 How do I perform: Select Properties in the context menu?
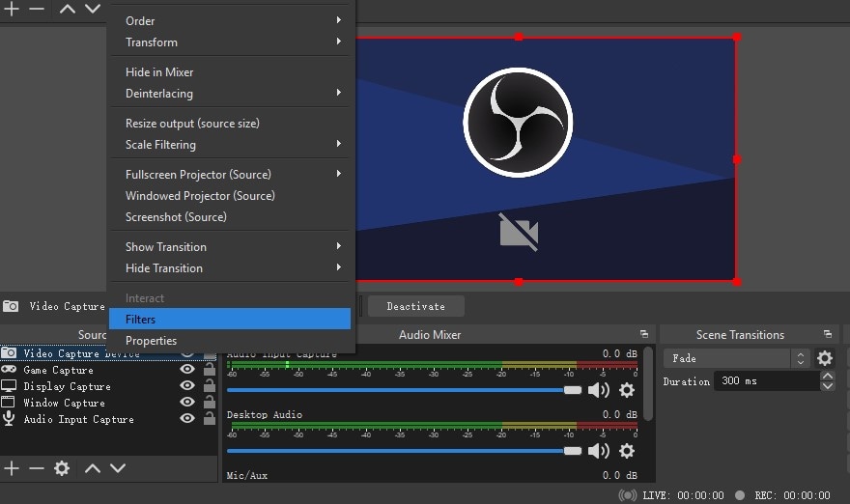tap(230, 340)
